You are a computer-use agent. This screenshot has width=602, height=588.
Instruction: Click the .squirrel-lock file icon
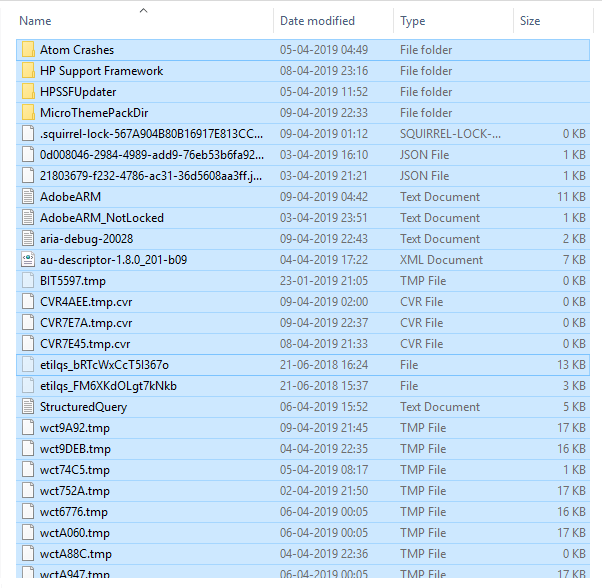pos(28,134)
